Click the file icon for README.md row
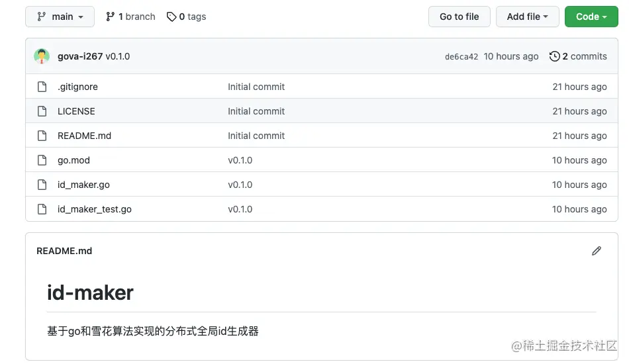 [x=42, y=136]
